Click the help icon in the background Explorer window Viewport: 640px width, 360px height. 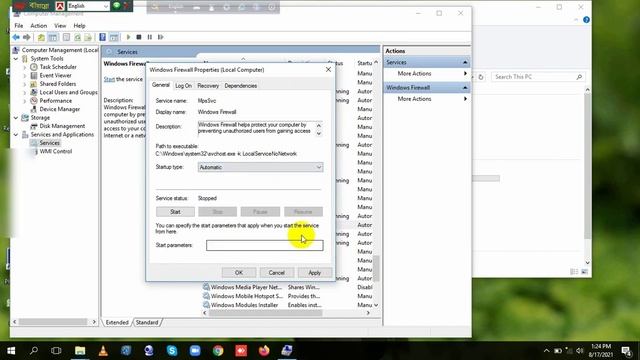pos(586,20)
